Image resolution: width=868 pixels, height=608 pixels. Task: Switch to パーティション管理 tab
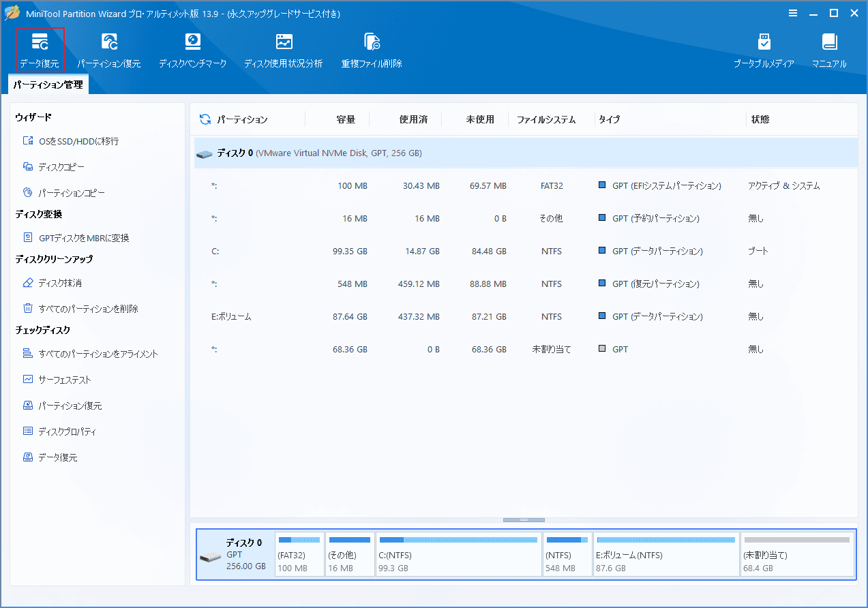pyautogui.click(x=48, y=85)
